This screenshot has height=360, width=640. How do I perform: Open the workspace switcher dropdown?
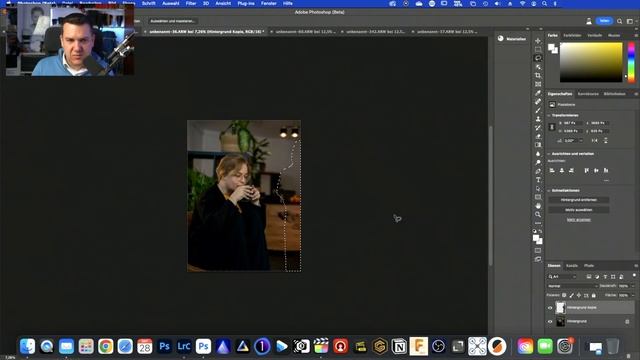[x=630, y=21]
